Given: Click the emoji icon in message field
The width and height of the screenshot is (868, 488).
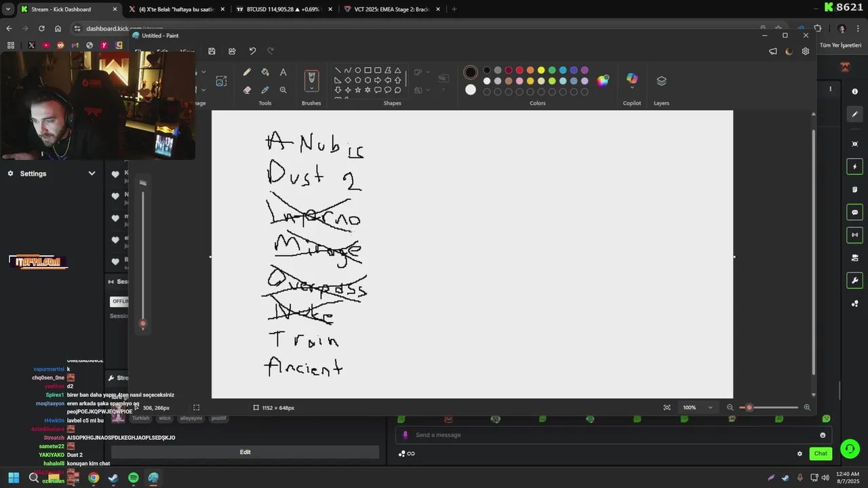Looking at the screenshot, I should tap(823, 435).
